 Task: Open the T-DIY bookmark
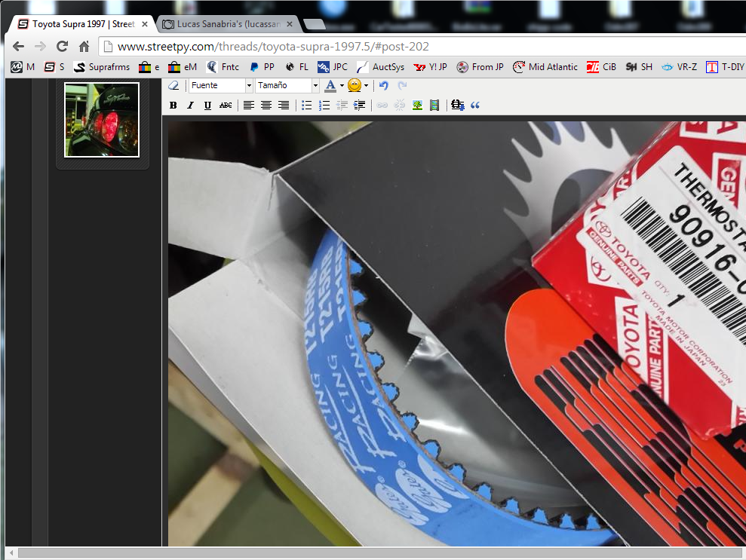tap(725, 67)
